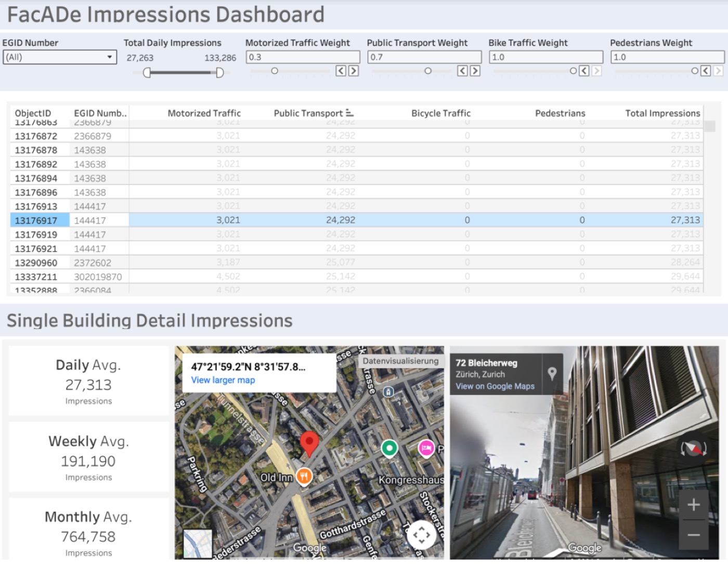
Task: Click the Daily Avg. 27,313 impressions card
Action: pos(88,381)
